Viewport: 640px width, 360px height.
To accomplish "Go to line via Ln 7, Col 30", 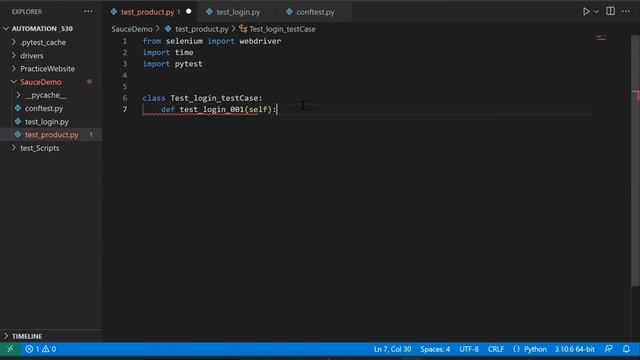I will pos(392,349).
